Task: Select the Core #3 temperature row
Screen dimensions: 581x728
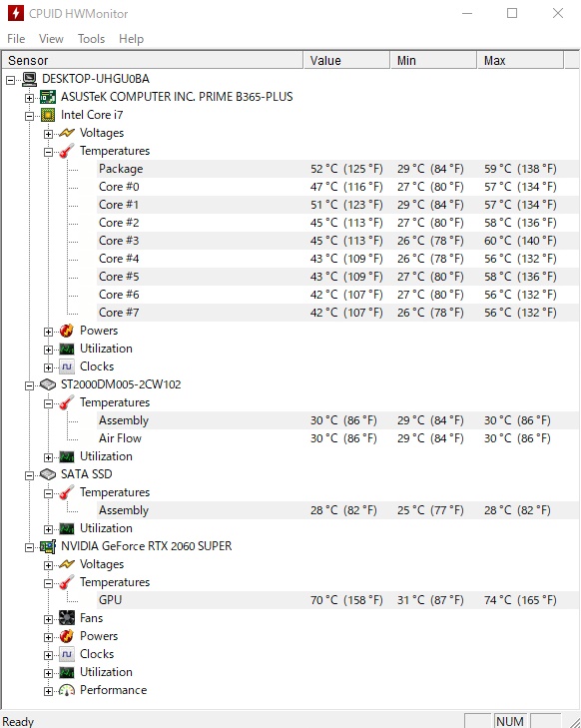Action: pos(337,241)
